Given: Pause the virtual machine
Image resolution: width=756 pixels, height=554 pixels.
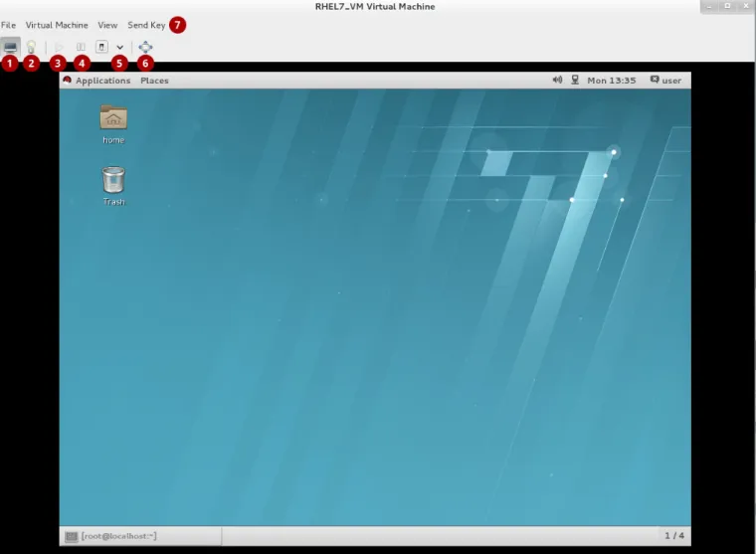Looking at the screenshot, I should (x=81, y=47).
